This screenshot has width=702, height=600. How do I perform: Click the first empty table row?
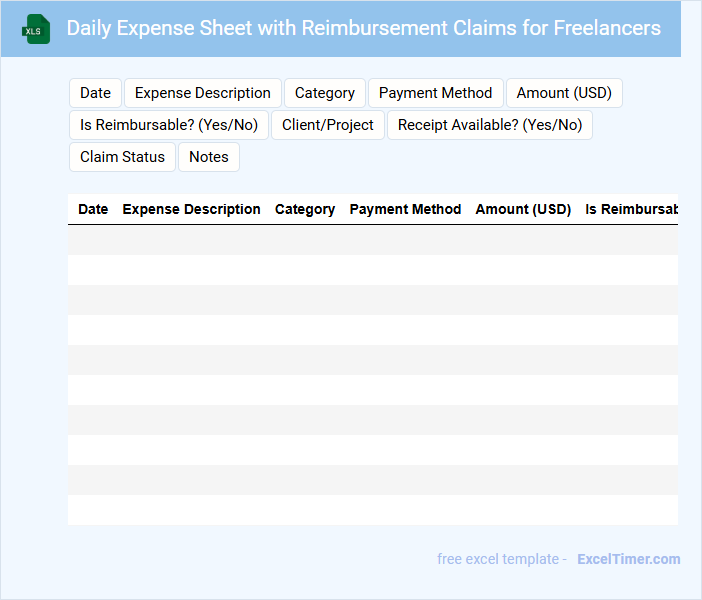coord(372,240)
